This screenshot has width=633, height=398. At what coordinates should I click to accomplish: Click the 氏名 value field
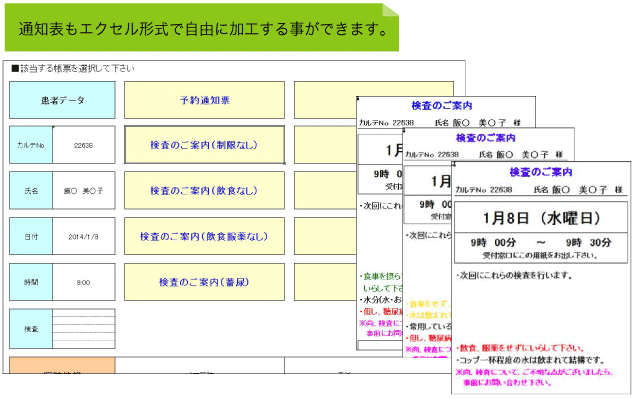84,191
